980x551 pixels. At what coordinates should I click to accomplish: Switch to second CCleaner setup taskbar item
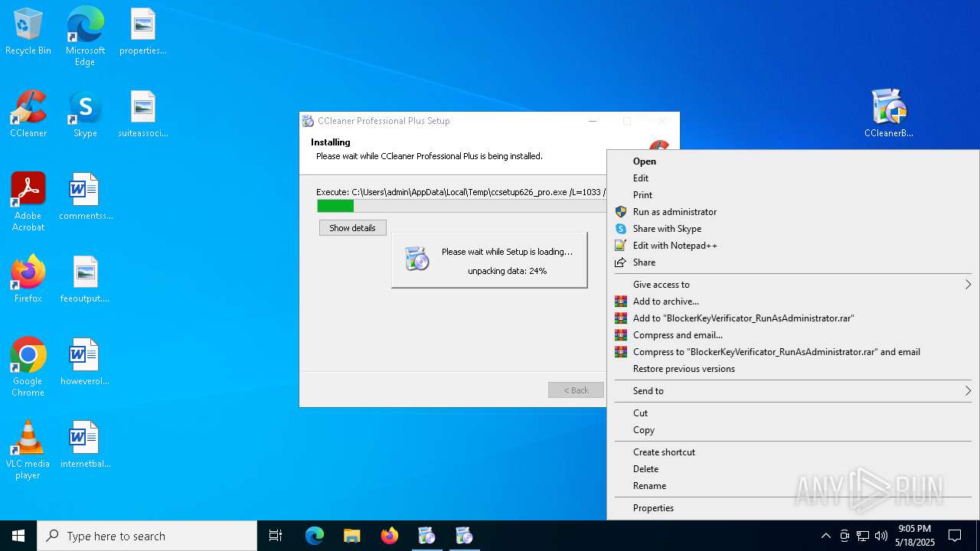point(464,536)
